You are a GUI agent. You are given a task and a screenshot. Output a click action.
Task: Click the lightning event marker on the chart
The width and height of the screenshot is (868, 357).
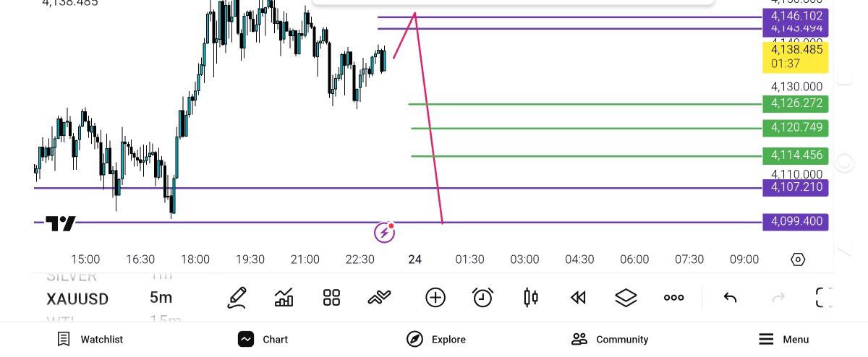[x=384, y=232]
